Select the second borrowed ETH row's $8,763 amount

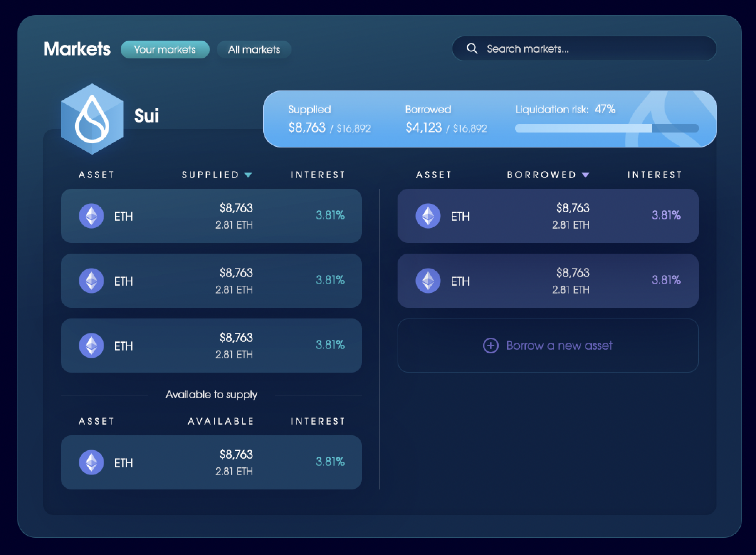pyautogui.click(x=573, y=273)
